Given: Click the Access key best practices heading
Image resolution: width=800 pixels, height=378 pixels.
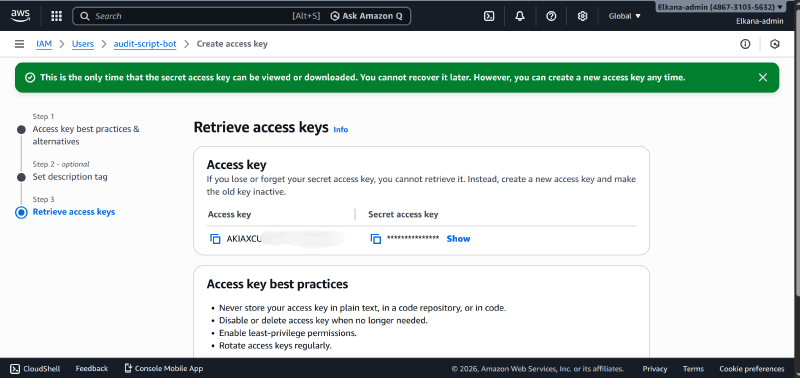Looking at the screenshot, I should coord(277,284).
